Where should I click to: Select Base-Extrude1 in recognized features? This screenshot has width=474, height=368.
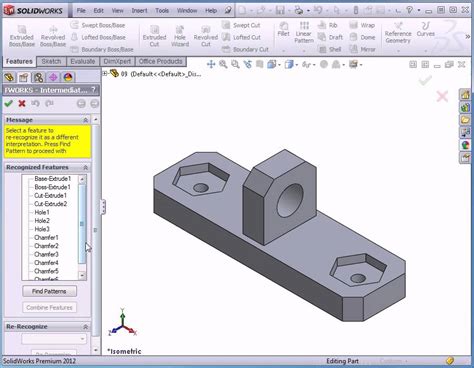click(x=53, y=179)
